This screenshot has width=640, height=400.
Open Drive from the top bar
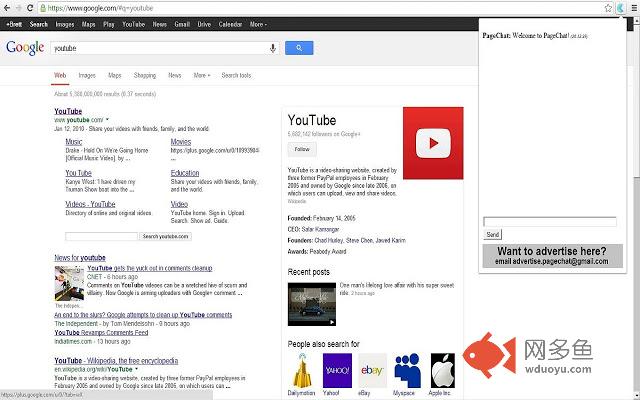click(204, 24)
